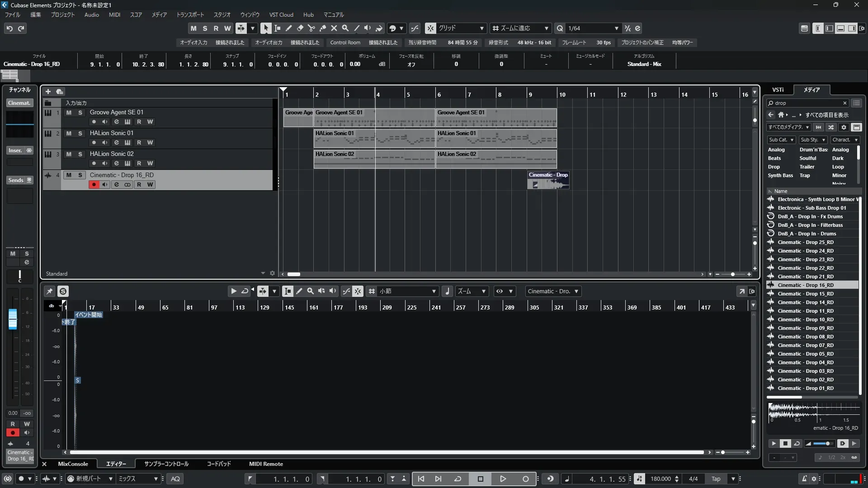Open the グリッド snap type dropdown
Viewport: 868px width, 488px height.
point(481,28)
